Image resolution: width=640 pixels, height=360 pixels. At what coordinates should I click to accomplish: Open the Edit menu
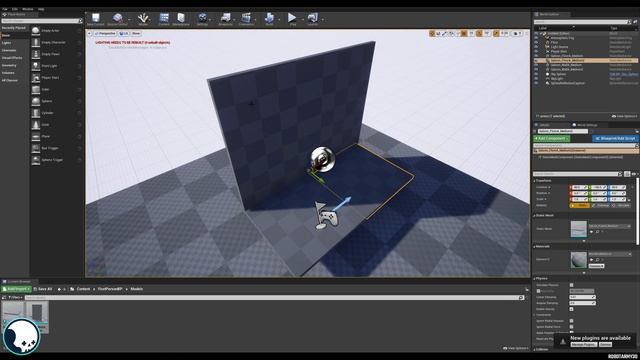(x=15, y=9)
